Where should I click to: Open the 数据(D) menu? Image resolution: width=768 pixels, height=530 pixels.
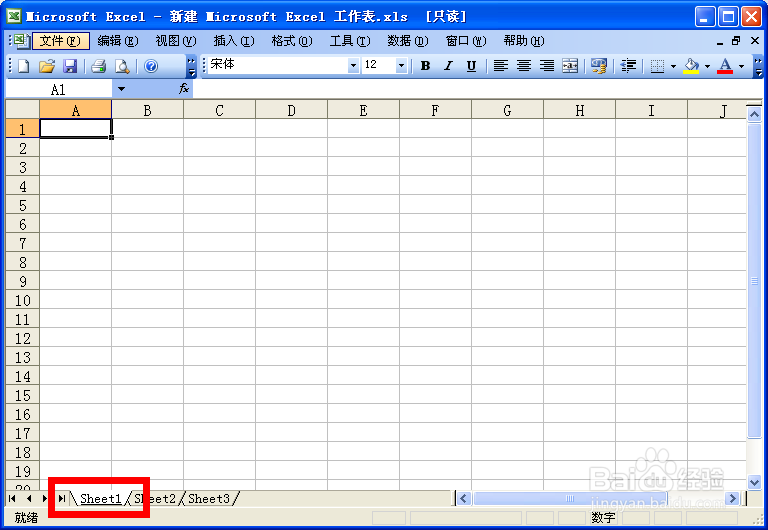tap(408, 41)
